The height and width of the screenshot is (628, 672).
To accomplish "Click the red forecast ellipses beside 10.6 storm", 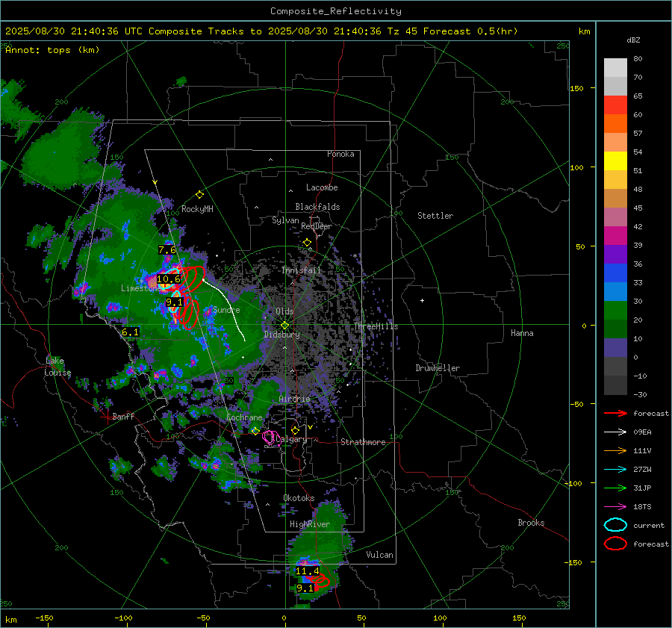I will coord(193,279).
